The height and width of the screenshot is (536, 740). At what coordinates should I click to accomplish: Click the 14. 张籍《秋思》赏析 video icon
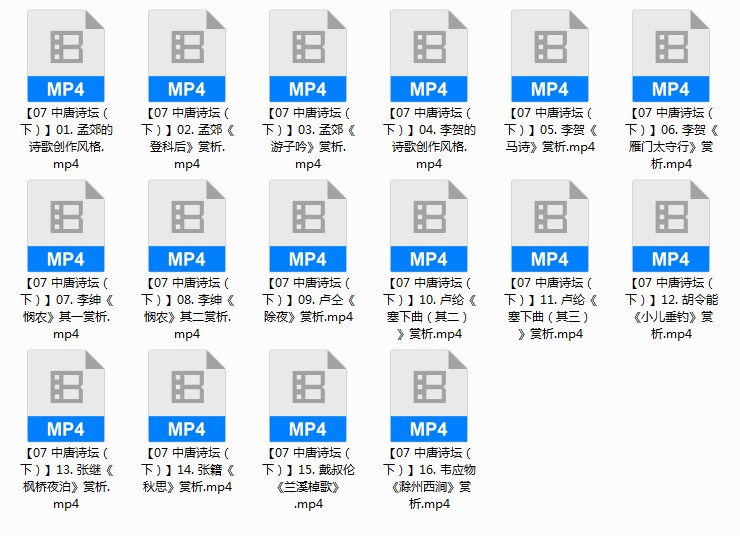(x=187, y=396)
